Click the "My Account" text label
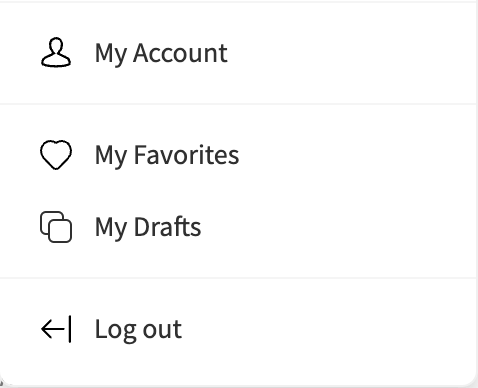The height and width of the screenshot is (388, 478). point(161,54)
